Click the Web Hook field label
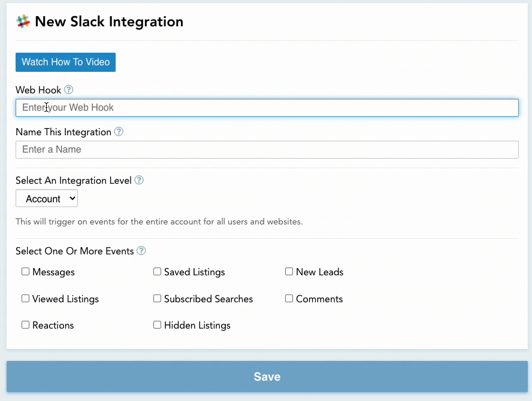The image size is (532, 401). [38, 90]
